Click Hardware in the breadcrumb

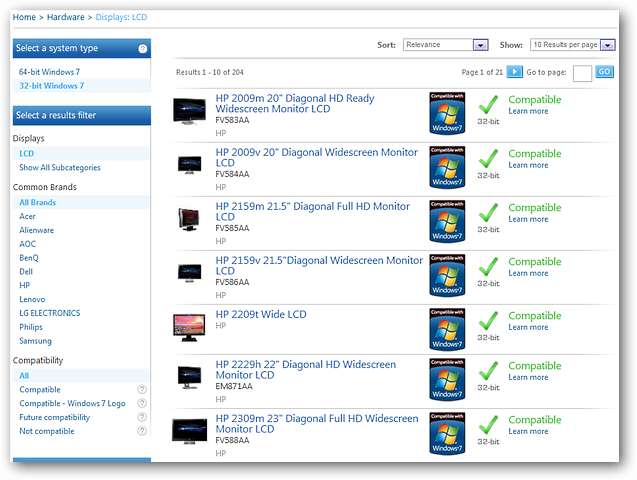[66, 17]
